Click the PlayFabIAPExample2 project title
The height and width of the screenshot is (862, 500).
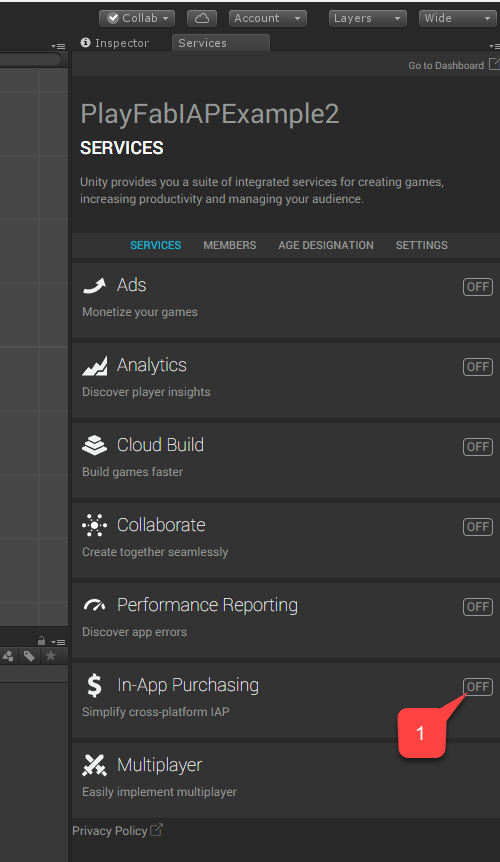click(210, 114)
